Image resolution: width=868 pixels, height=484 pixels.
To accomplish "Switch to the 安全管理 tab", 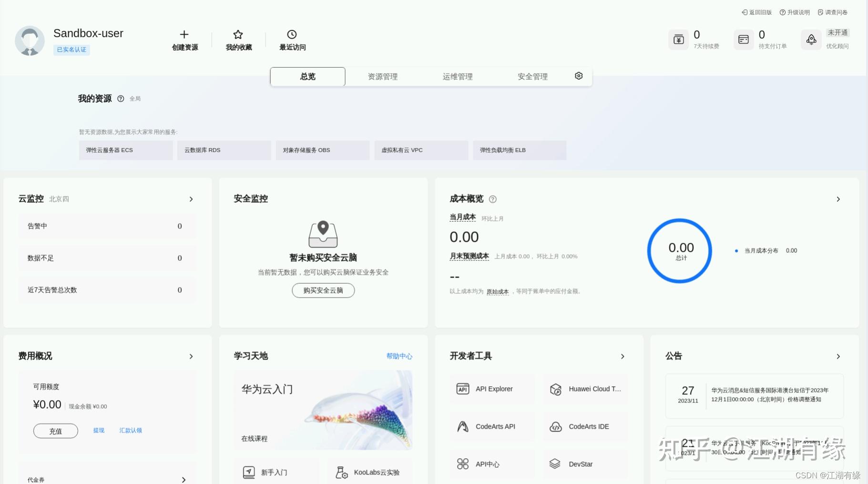I will coord(532,76).
